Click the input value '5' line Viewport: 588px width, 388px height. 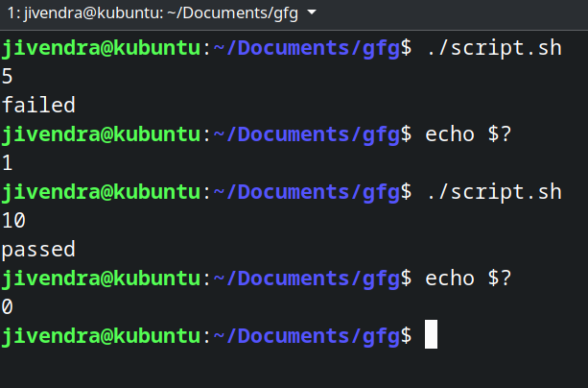(8, 76)
